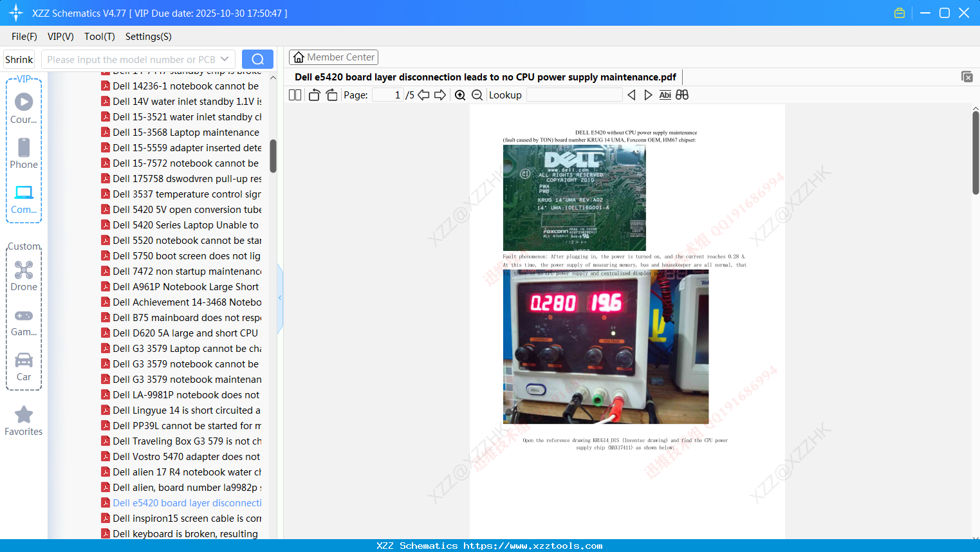Select the Phone category icon
Image resolution: width=980 pixels, height=552 pixels.
[24, 147]
